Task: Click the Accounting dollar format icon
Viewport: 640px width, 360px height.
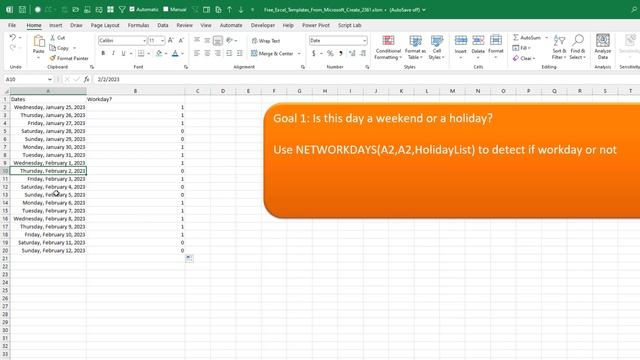Action: (313, 53)
